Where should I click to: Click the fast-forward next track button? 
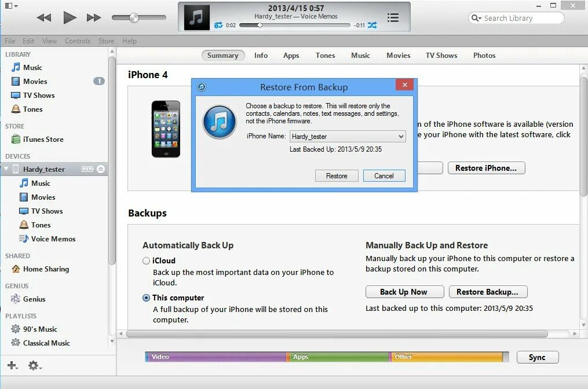point(94,17)
